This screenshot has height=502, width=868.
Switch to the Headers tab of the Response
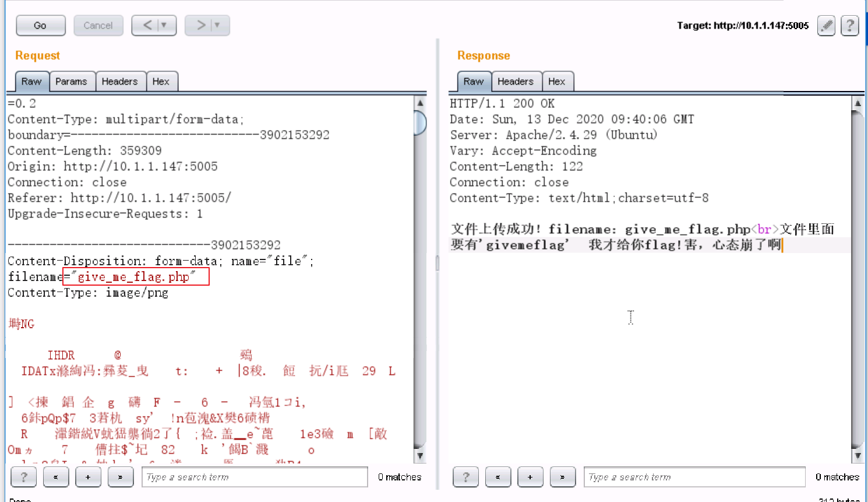click(516, 81)
